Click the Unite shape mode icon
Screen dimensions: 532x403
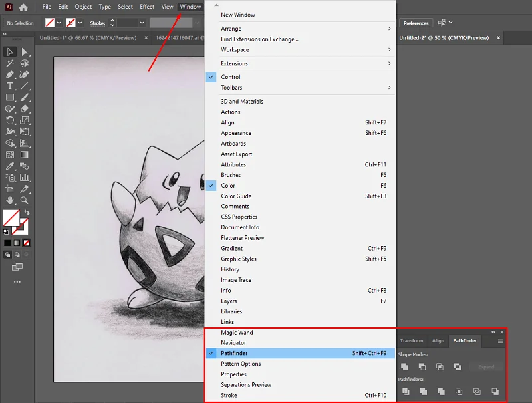click(x=404, y=366)
